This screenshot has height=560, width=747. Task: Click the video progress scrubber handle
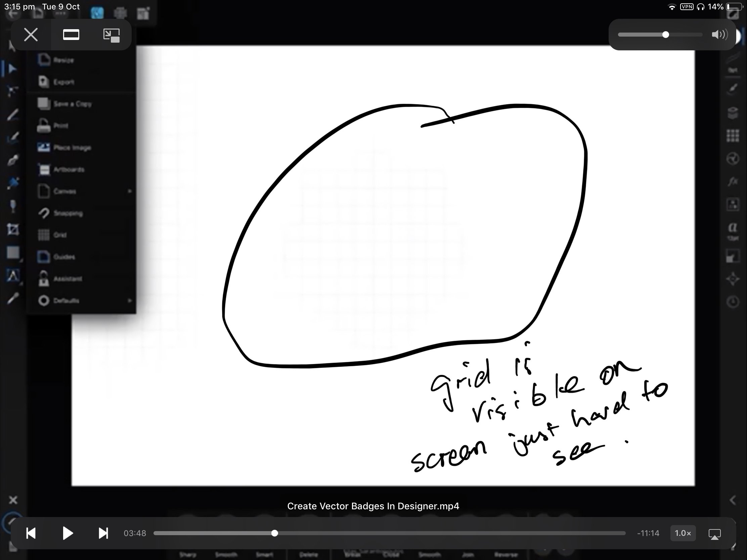[x=274, y=533]
